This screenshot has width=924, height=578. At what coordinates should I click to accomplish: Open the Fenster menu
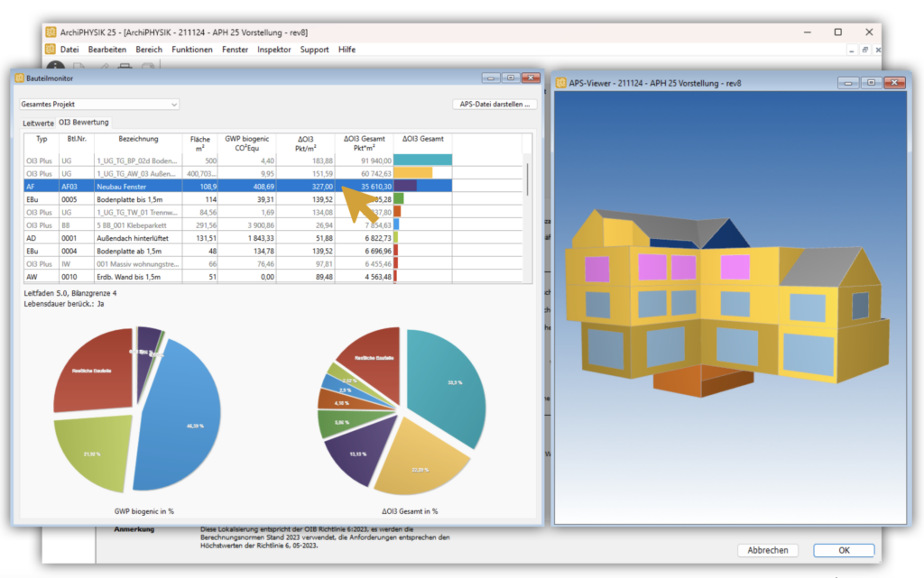point(235,50)
